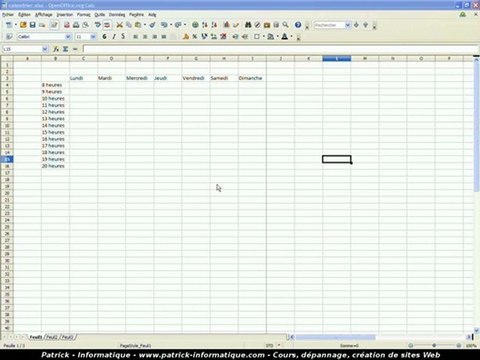This screenshot has width=480, height=360.
Task: Click the Function Wizard fx icon
Action: pyautogui.click(x=56, y=49)
